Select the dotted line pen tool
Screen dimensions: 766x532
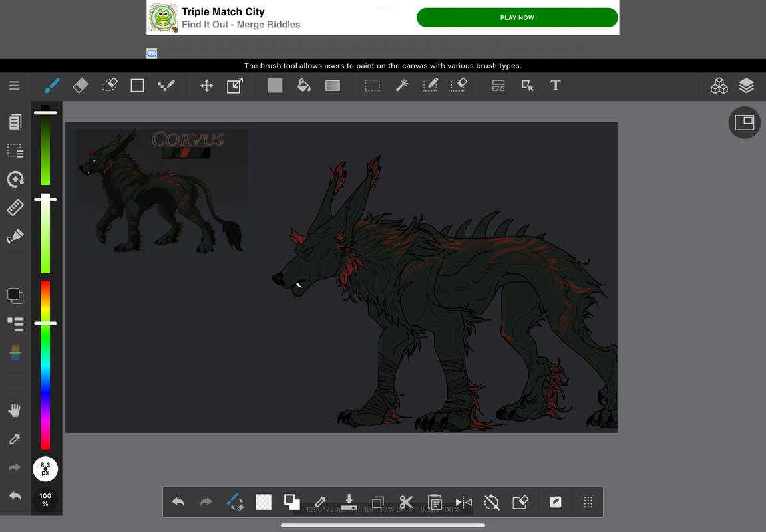point(166,86)
